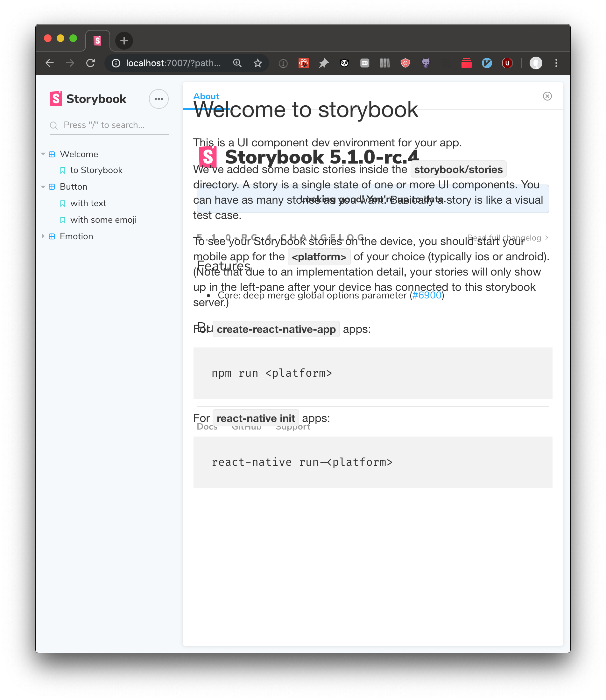Open the panda face extension
Viewport: 606px width, 700px height.
[344, 63]
